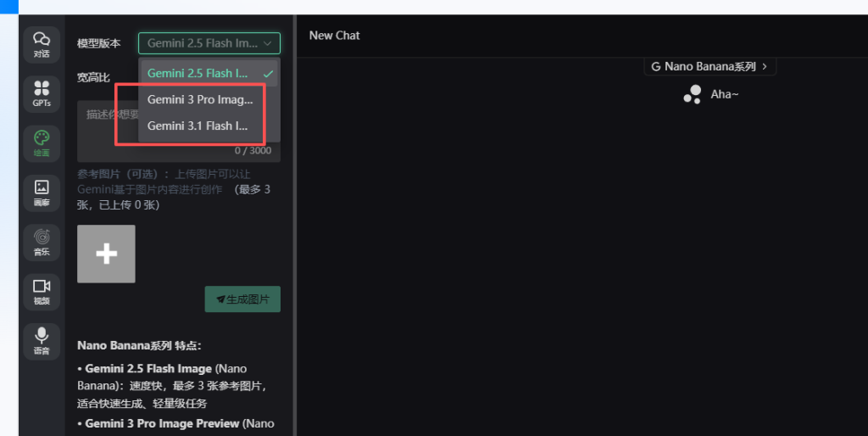Click the 宽高比 aspect ratio label
The width and height of the screenshot is (868, 436).
[93, 78]
